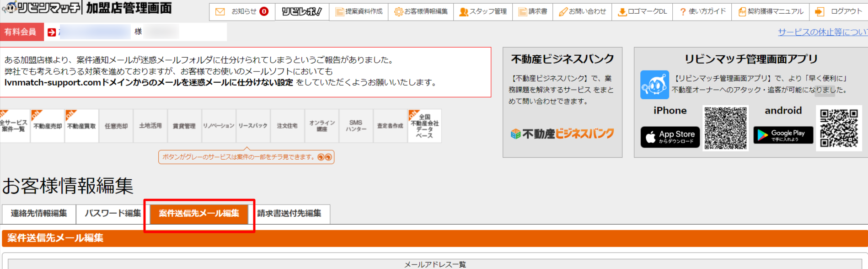Open the 査定書作成 service tile
868x269 pixels.
click(x=391, y=126)
